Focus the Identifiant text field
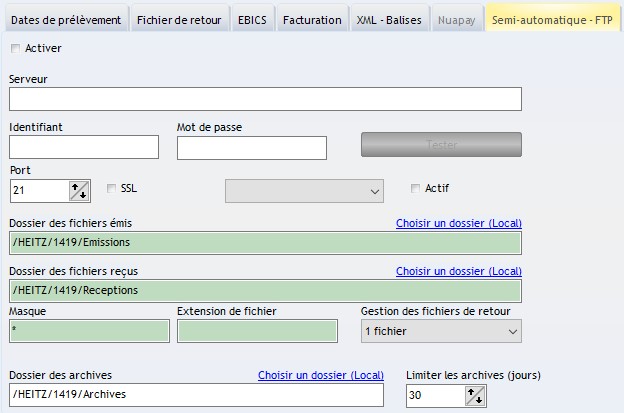Viewport: 624px width, 413px height. point(84,148)
